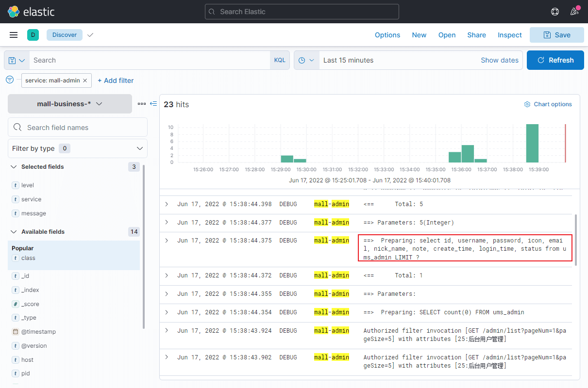Click the Discover breadcrumb badge
This screenshot has width=588, height=388.
point(65,35)
